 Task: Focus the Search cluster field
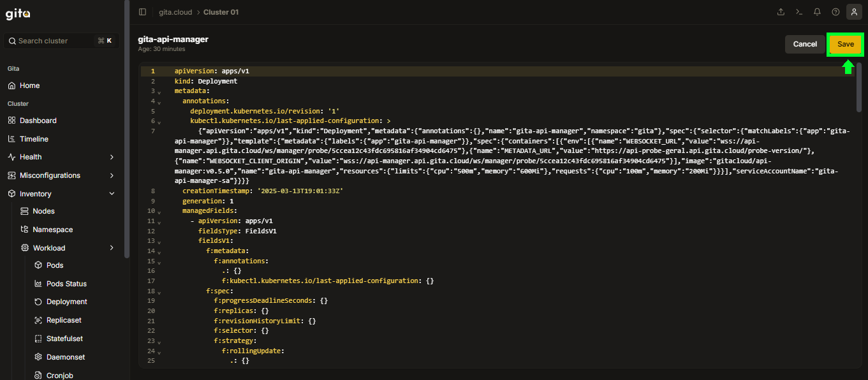pyautogui.click(x=62, y=41)
